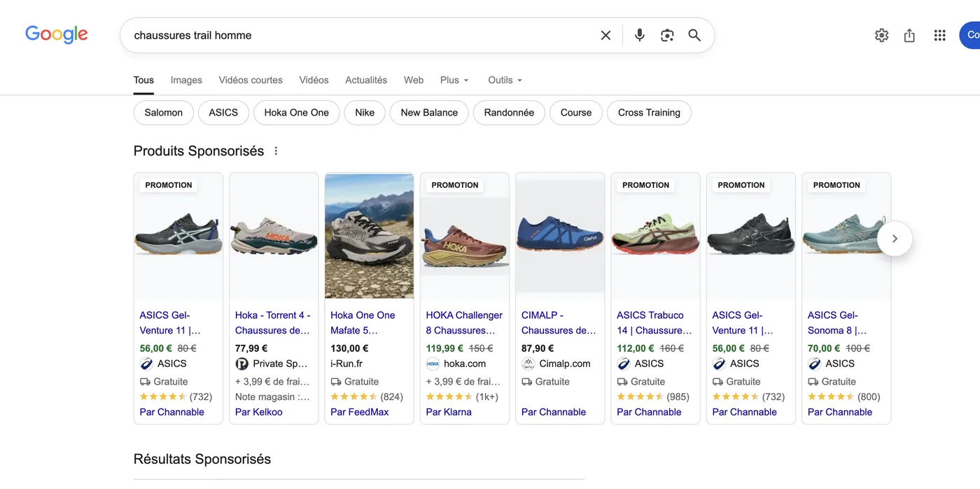
Task: Click Par Channable under Cimalp card
Action: [554, 412]
